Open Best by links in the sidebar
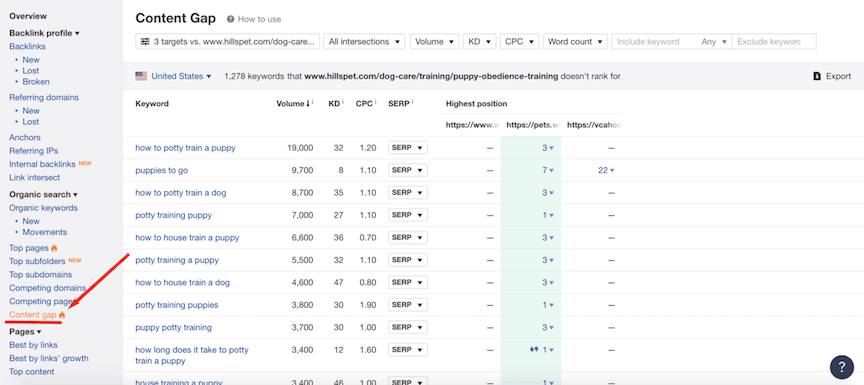 pyautogui.click(x=34, y=345)
